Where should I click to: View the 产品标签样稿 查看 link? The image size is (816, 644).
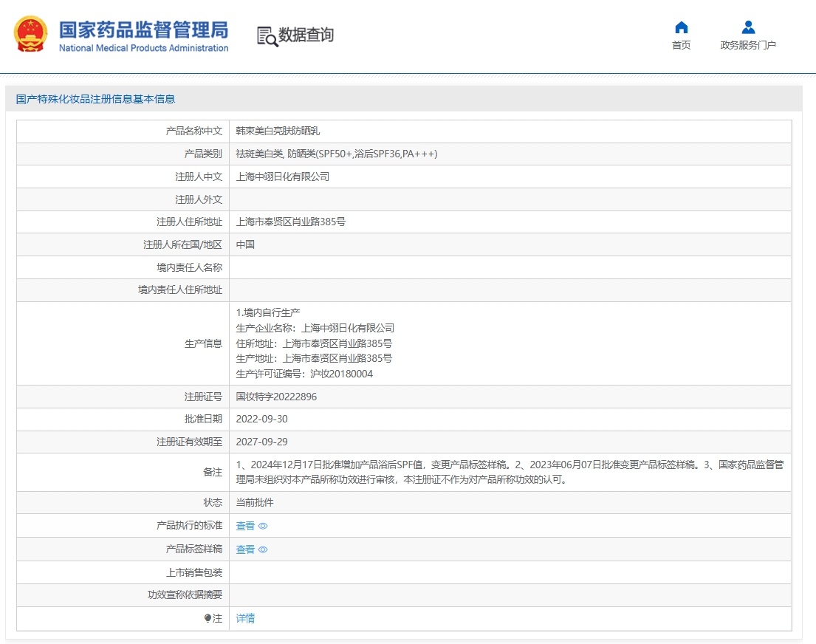pos(245,549)
